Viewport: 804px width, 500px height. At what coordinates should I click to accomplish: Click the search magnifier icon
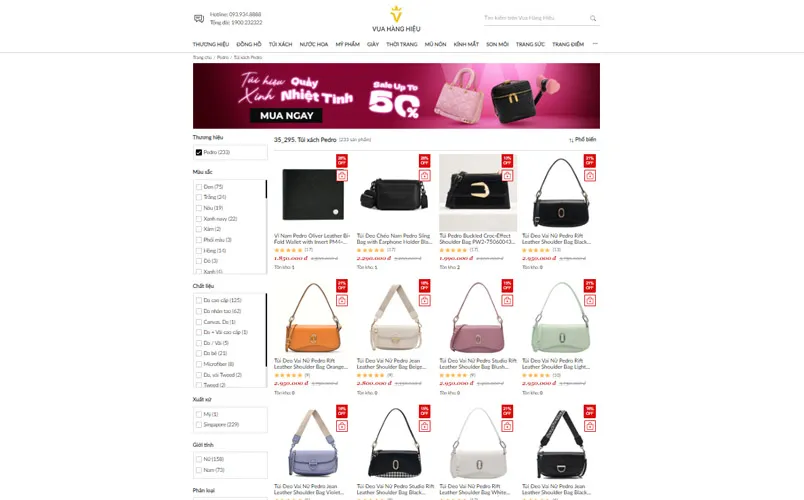593,18
